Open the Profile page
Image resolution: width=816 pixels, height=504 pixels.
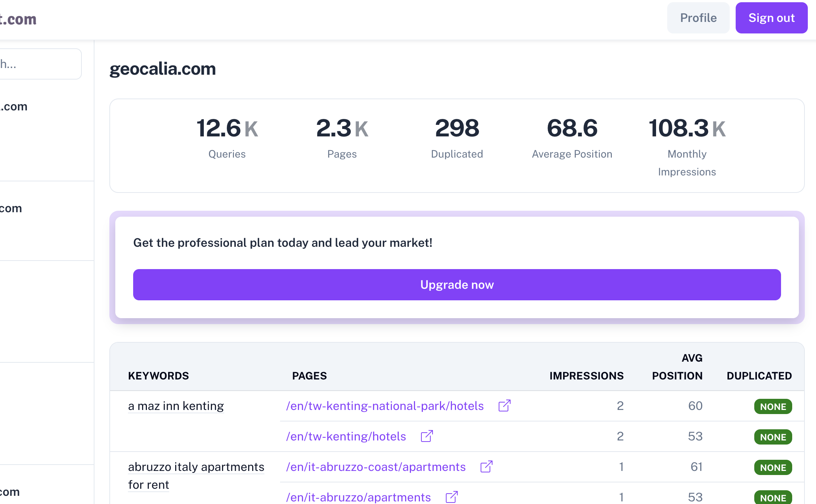click(x=698, y=18)
